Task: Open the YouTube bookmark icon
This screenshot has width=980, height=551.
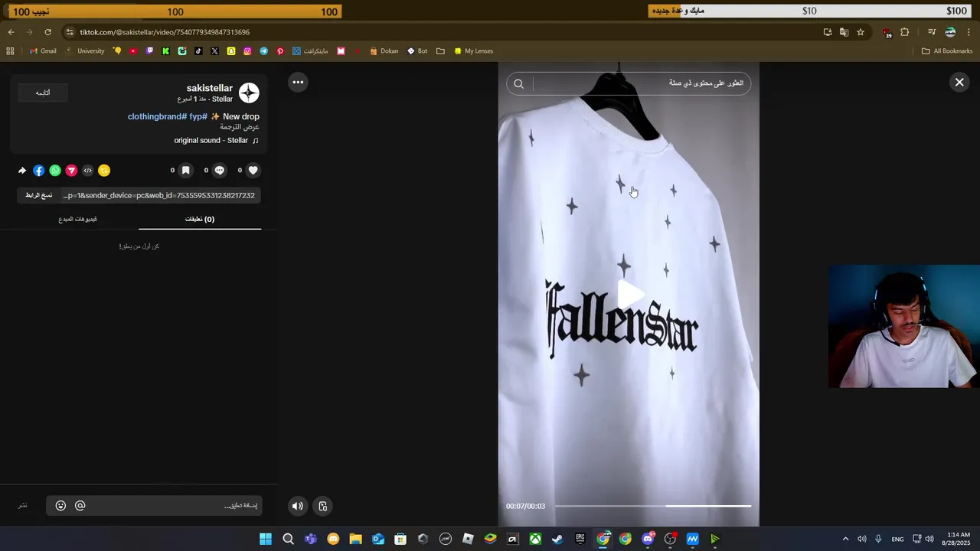Action: (x=133, y=51)
